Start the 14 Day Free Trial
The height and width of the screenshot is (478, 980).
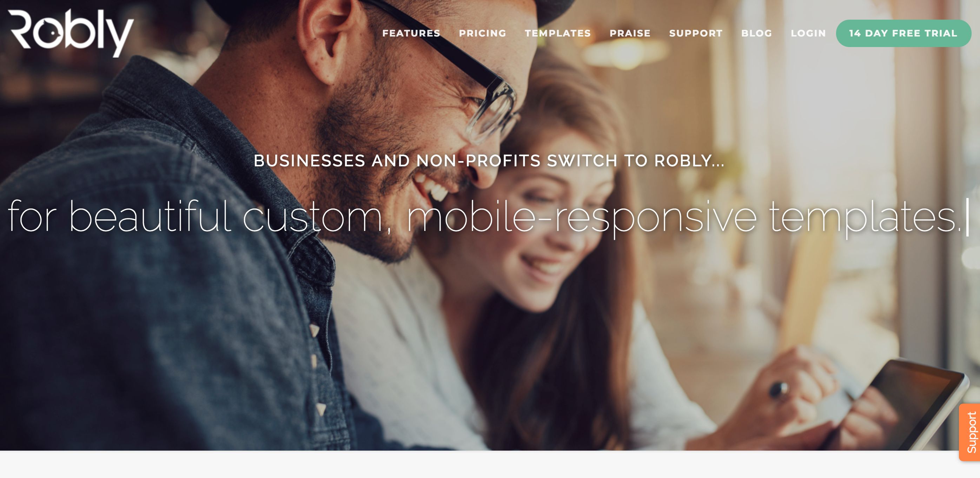click(903, 33)
